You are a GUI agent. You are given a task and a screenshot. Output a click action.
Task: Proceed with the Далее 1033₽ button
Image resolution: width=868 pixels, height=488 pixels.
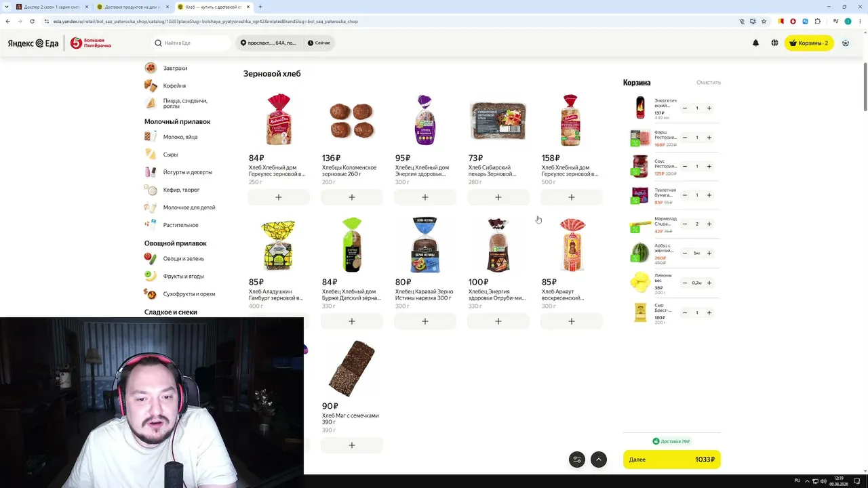click(672, 460)
